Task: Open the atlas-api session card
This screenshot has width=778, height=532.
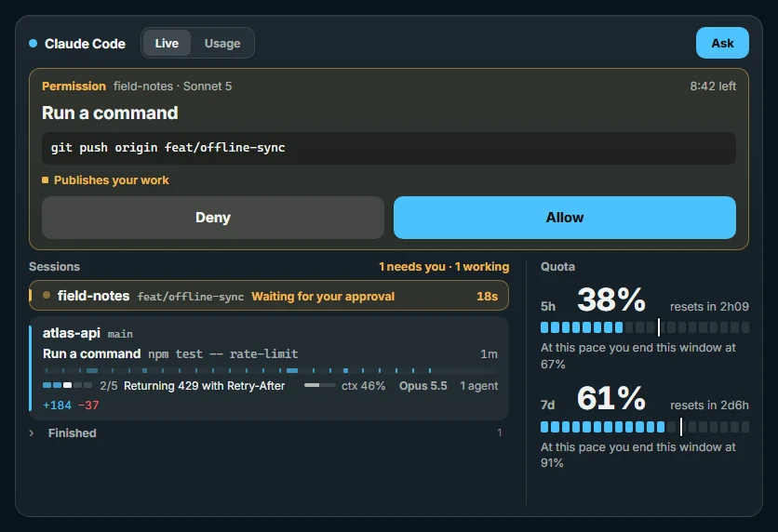Action: pos(269,368)
